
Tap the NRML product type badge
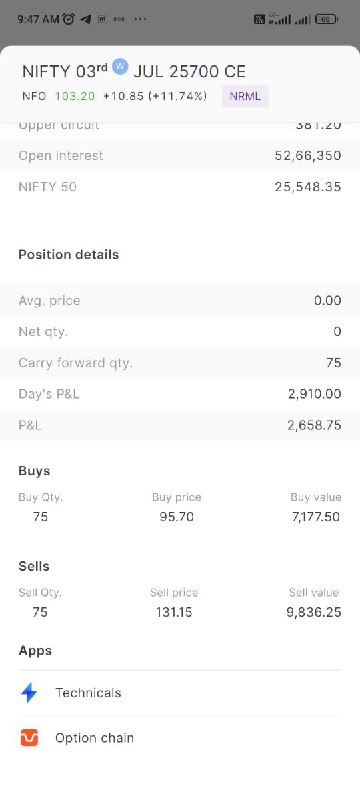(245, 96)
